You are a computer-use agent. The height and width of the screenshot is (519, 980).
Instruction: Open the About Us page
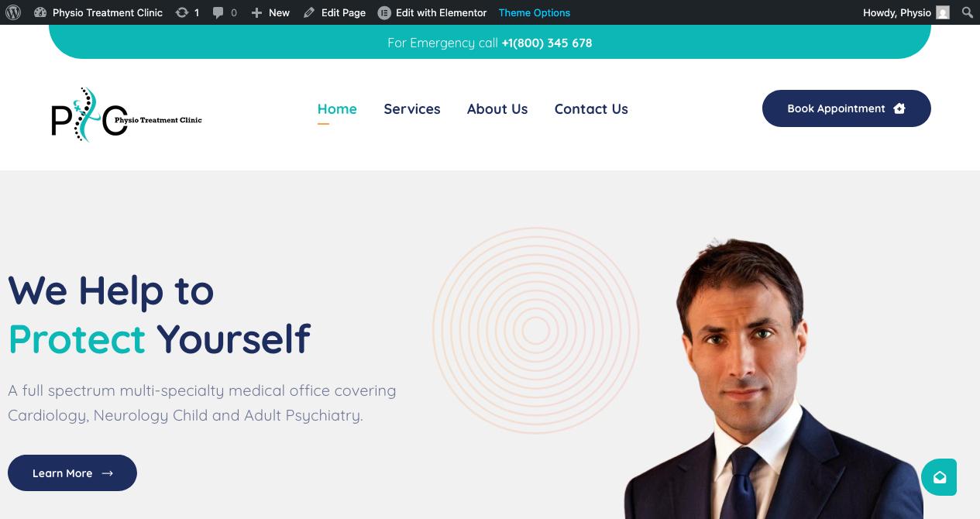(x=497, y=109)
